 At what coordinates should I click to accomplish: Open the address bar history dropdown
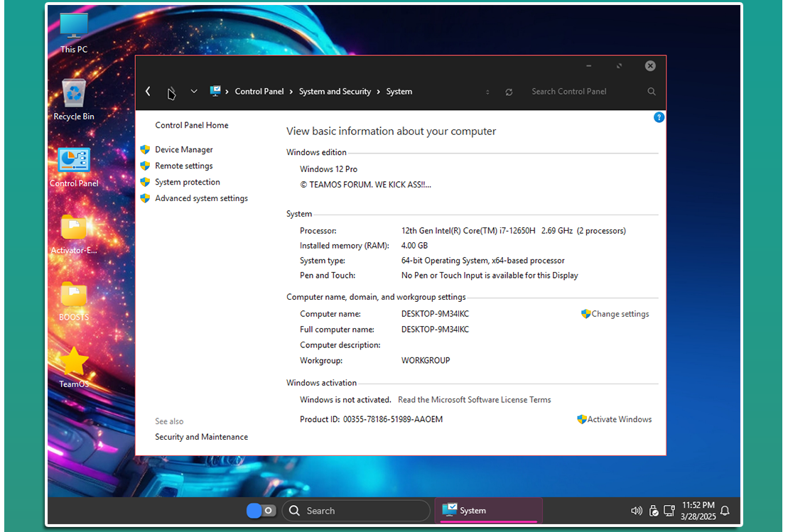[487, 92]
